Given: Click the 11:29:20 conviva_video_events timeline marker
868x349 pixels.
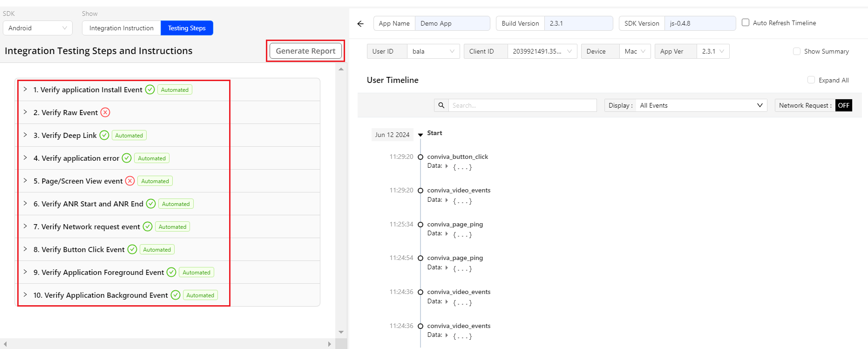Looking at the screenshot, I should [420, 191].
